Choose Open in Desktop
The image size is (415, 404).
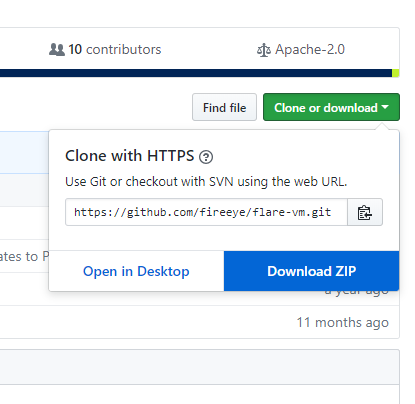136,271
